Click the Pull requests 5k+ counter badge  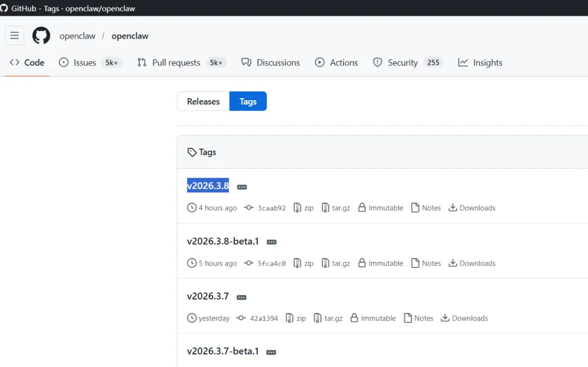pyautogui.click(x=216, y=63)
